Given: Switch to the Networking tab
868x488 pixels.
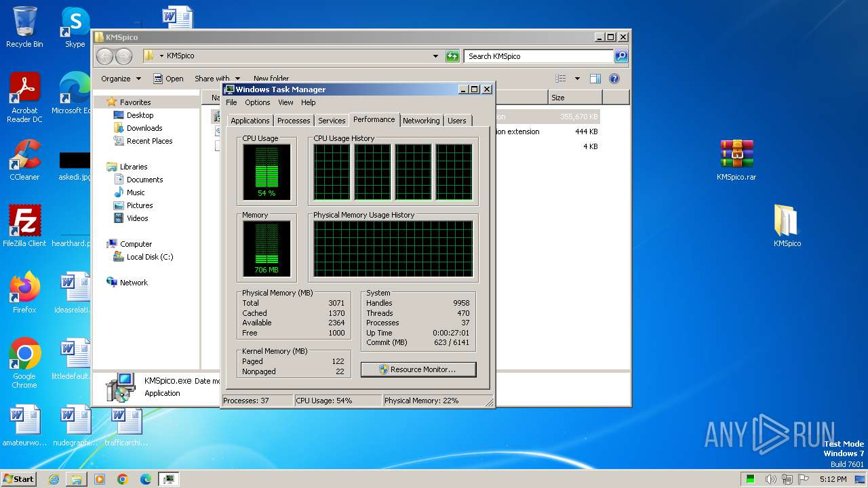Looking at the screenshot, I should [421, 121].
